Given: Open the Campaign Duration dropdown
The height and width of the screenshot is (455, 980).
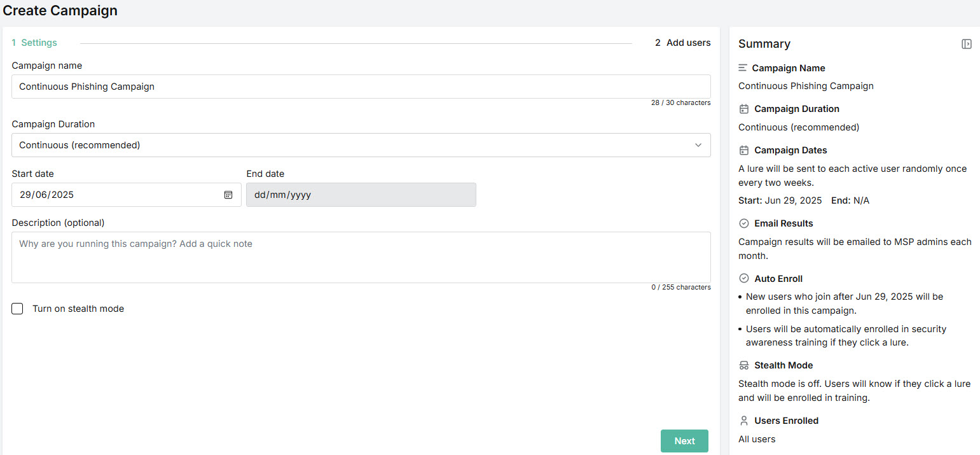Looking at the screenshot, I should click(361, 145).
